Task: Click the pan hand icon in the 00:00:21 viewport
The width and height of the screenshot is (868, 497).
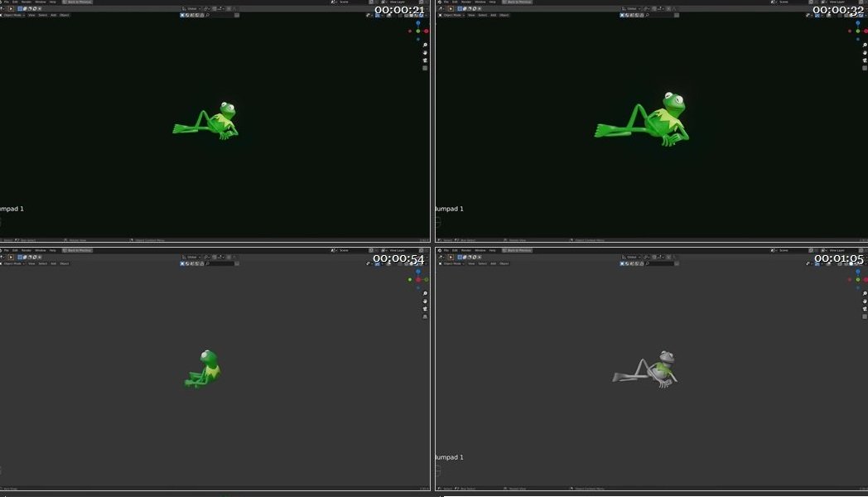Action: [425, 52]
